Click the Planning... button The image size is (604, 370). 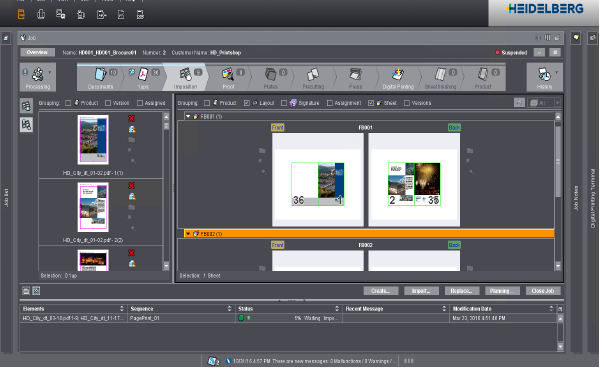pyautogui.click(x=502, y=291)
